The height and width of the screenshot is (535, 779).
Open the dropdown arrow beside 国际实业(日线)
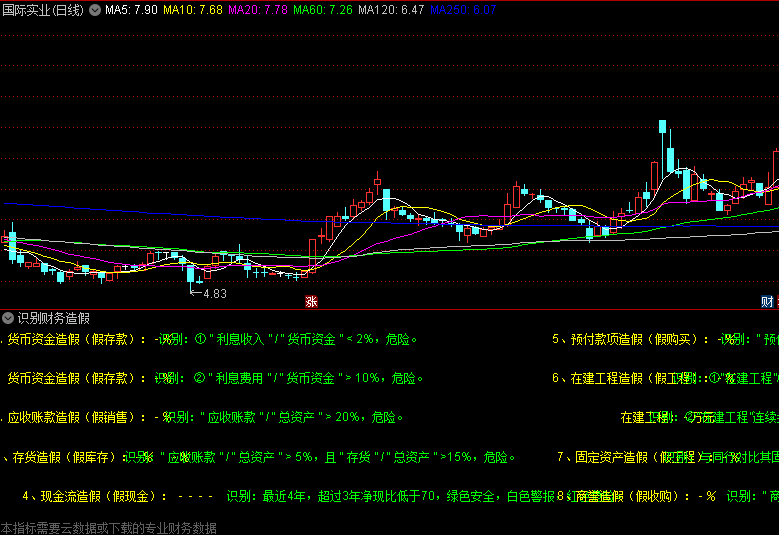[95, 10]
